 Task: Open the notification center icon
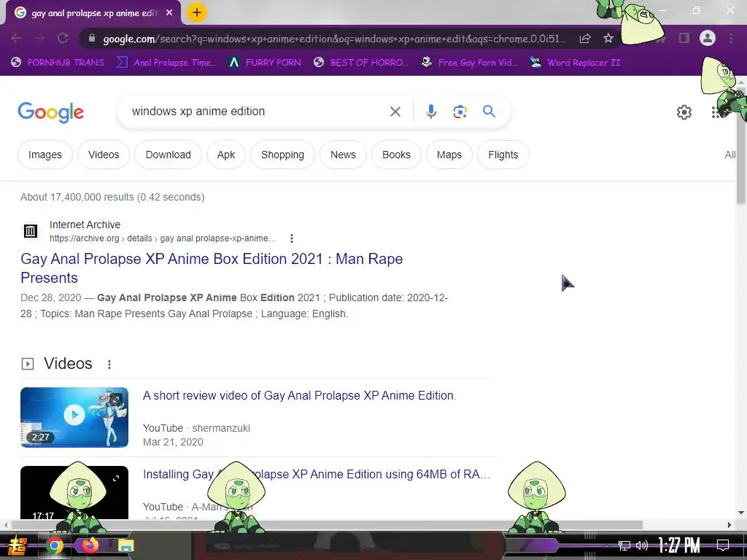pyautogui.click(x=723, y=545)
